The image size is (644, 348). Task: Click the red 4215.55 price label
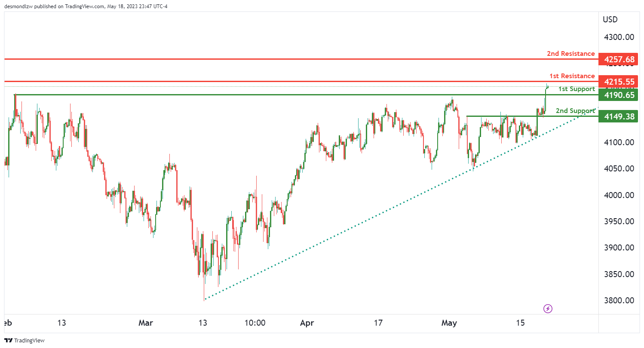(619, 82)
